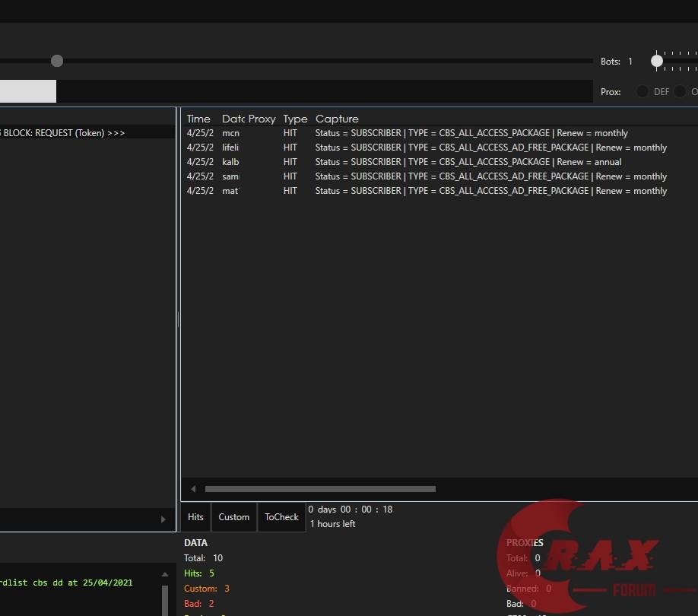Open the Custom tab
698x616 pixels.
click(x=233, y=517)
